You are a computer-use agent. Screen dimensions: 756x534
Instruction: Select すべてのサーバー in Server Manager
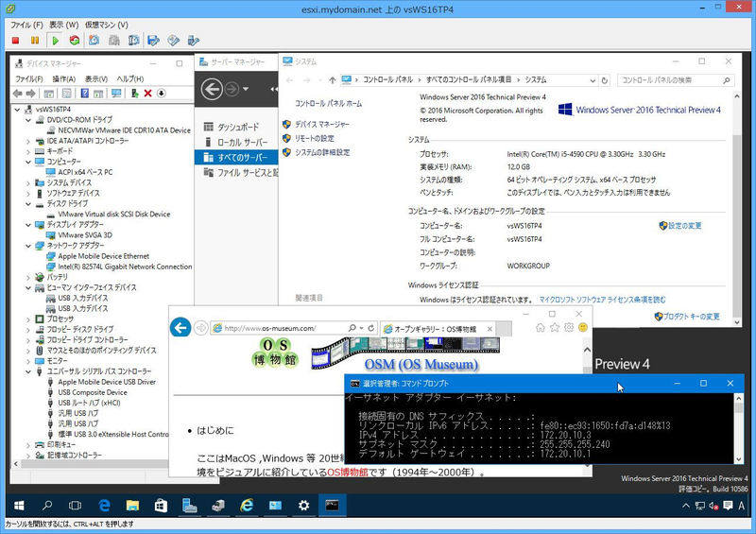point(236,157)
